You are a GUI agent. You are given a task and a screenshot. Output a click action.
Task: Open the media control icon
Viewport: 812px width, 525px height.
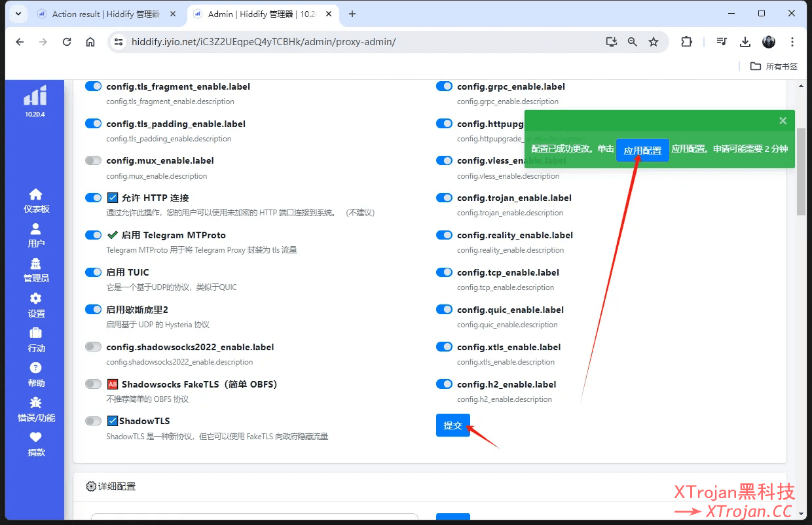[722, 42]
